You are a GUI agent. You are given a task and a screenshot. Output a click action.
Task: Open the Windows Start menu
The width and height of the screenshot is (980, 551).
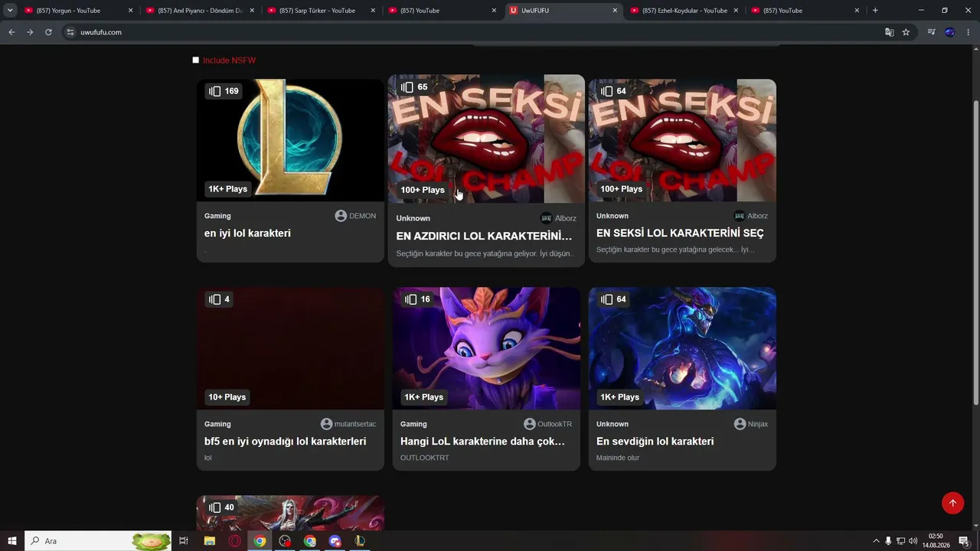[12, 541]
